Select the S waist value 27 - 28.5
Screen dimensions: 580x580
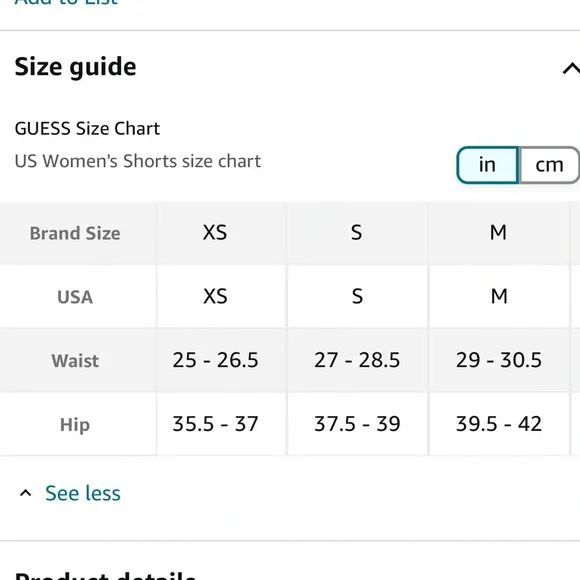coord(357,360)
